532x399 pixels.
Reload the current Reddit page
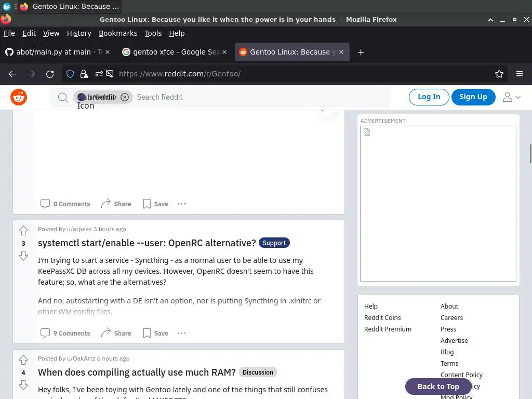tap(50, 74)
